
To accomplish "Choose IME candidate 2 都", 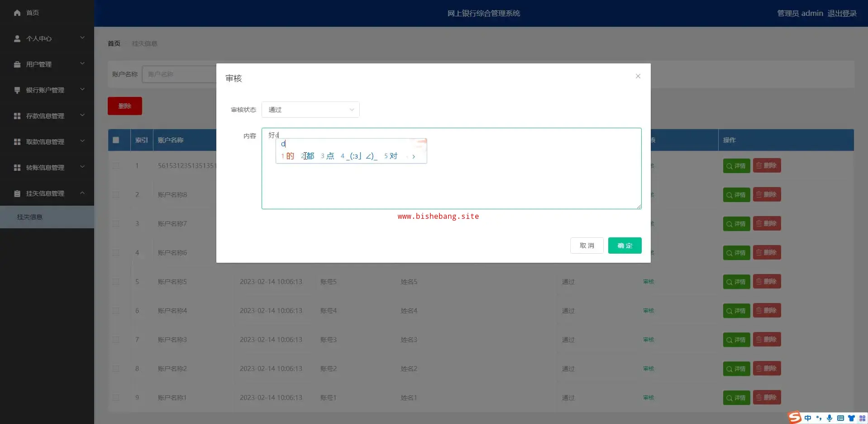I will pos(308,156).
